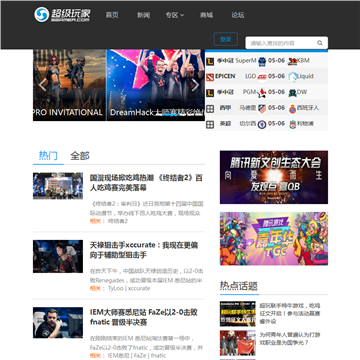360x360 pixels.
Task: Go to next carousel slide arrow
Action: (x=196, y=85)
